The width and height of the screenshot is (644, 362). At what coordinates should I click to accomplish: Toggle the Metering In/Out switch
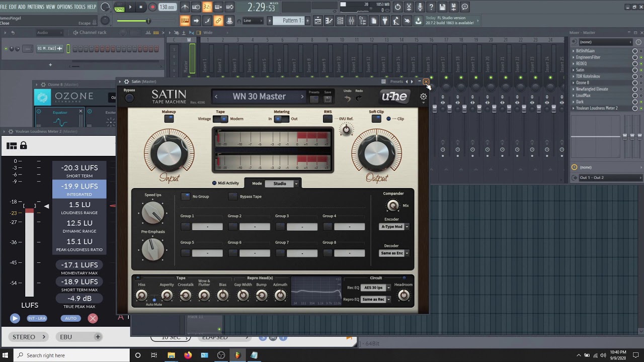281,119
